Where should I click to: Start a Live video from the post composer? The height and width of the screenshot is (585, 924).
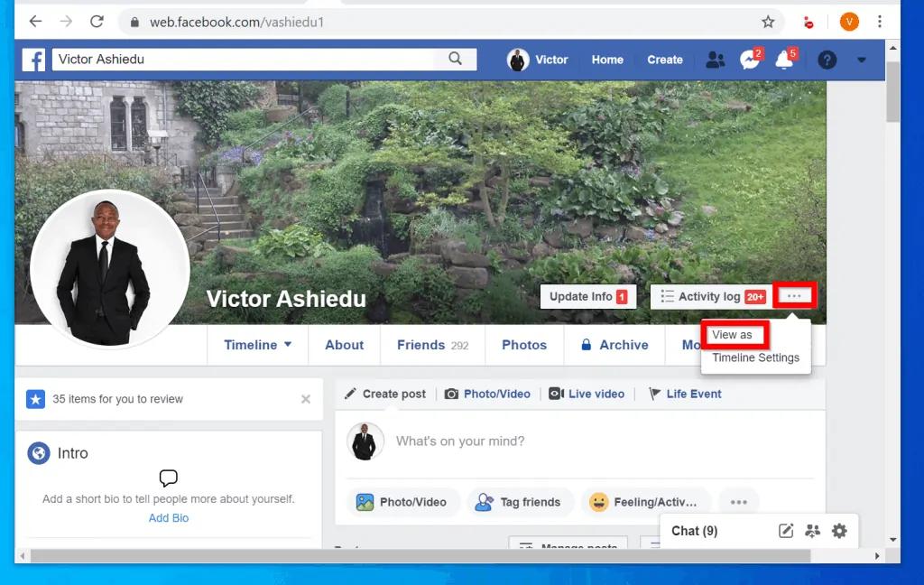pyautogui.click(x=587, y=394)
